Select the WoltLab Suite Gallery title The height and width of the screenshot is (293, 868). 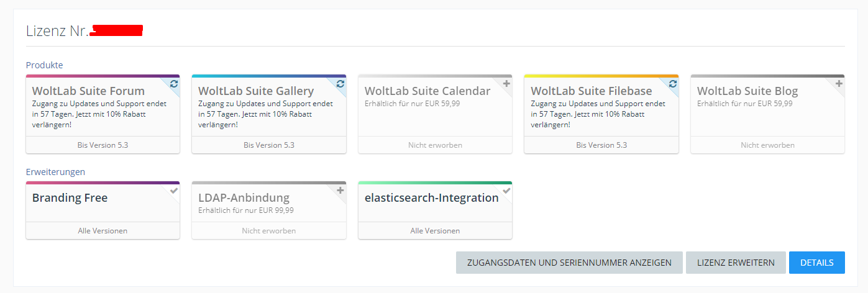click(256, 91)
